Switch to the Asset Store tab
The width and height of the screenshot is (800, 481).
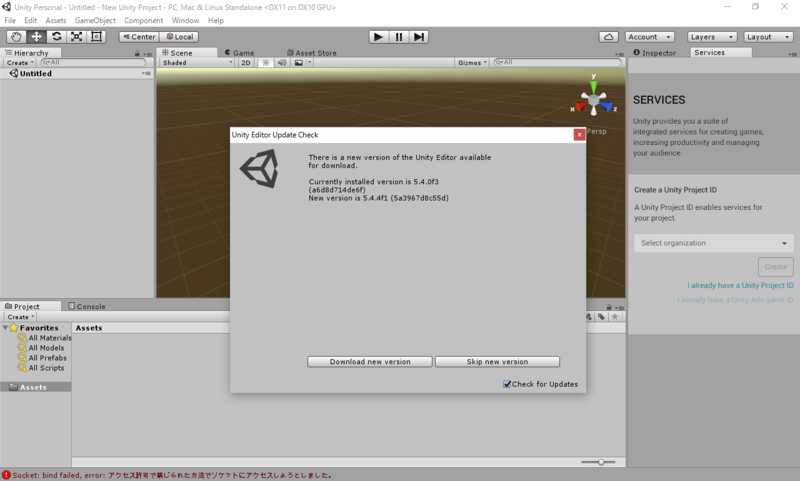pyautogui.click(x=312, y=53)
